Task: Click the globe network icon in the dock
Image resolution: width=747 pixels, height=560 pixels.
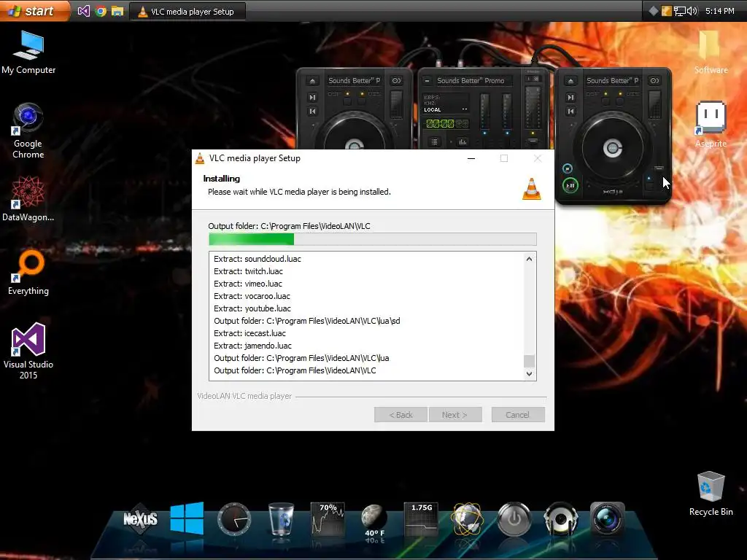Action: click(x=468, y=519)
